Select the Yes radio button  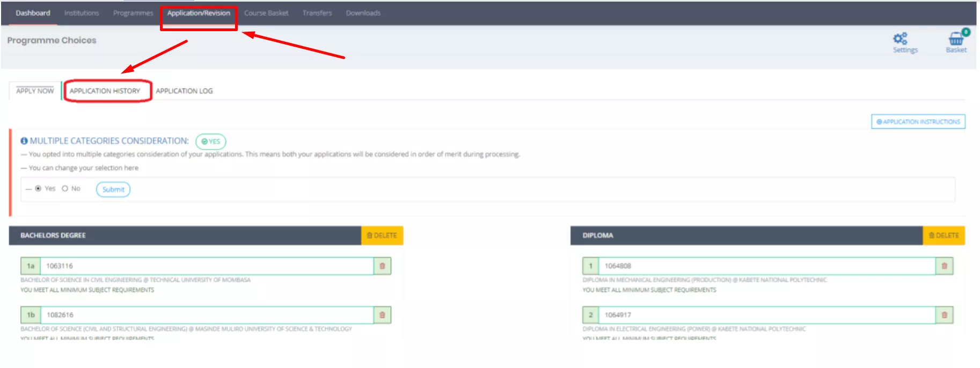pos(38,189)
